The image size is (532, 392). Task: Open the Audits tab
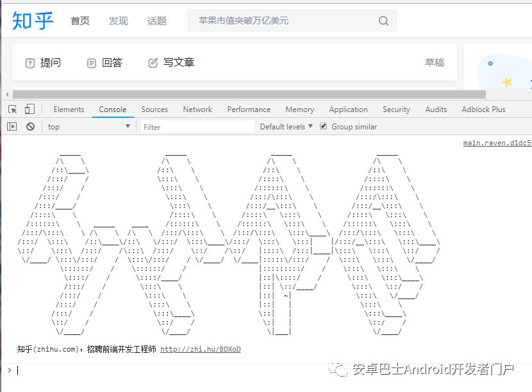coord(436,109)
